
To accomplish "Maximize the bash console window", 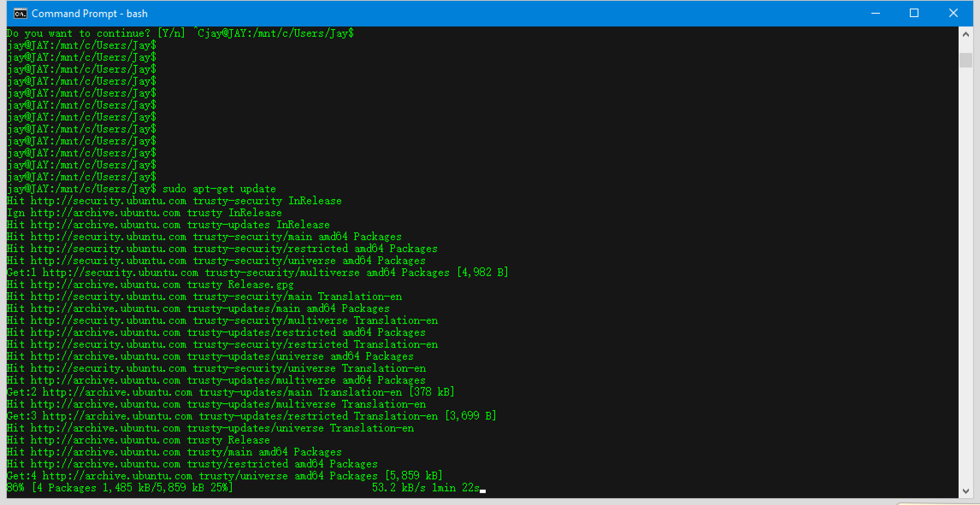I will pos(914,13).
